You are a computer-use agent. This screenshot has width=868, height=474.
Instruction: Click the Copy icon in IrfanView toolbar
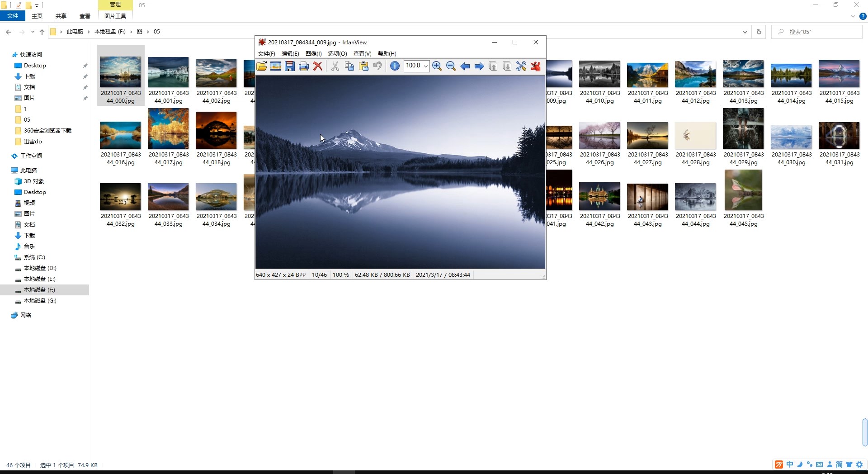pyautogui.click(x=349, y=66)
